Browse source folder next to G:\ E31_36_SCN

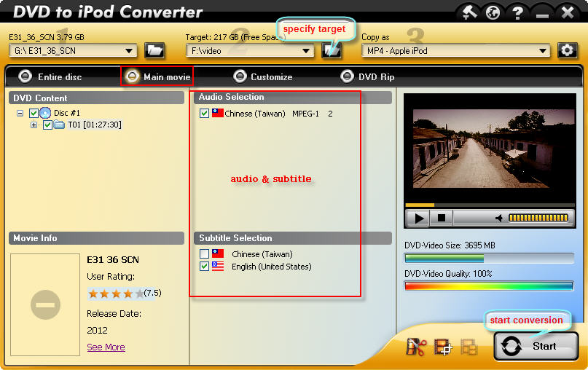(154, 50)
